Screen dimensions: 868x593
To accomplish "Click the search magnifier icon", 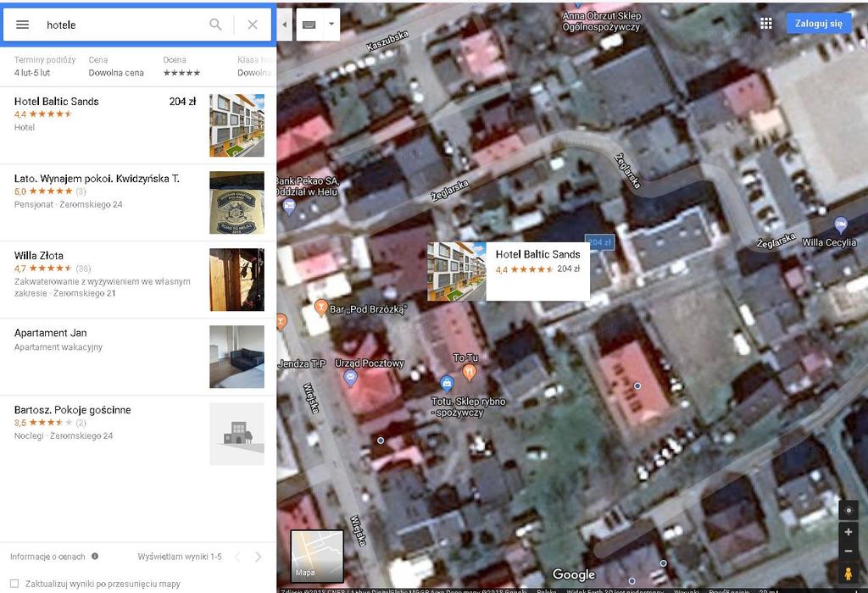I will (x=215, y=25).
